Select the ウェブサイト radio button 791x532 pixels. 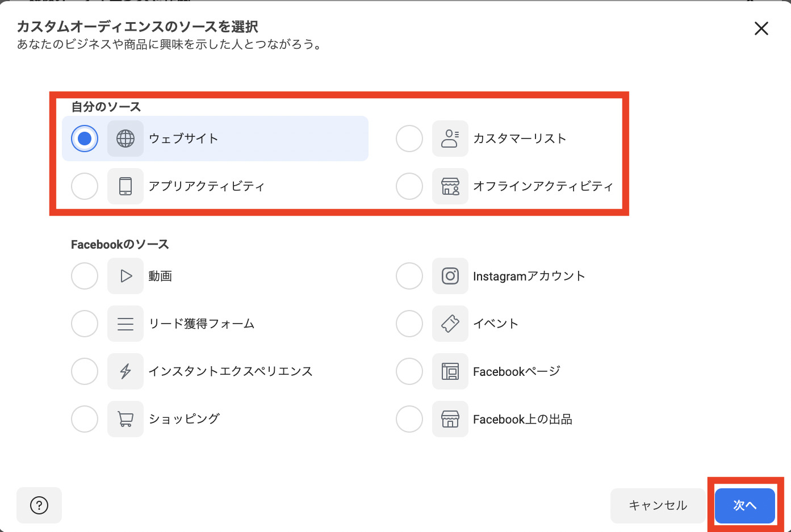coord(85,139)
